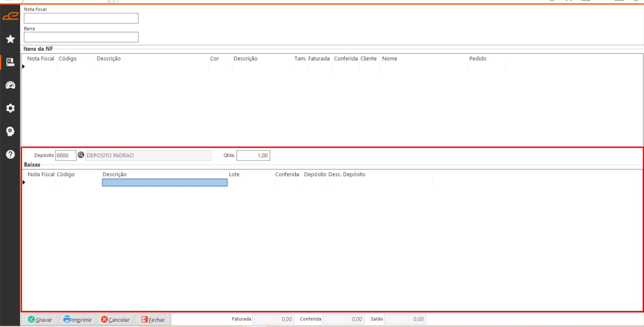
Task: Click the head-with-gear icon in sidebar
Action: (10, 131)
